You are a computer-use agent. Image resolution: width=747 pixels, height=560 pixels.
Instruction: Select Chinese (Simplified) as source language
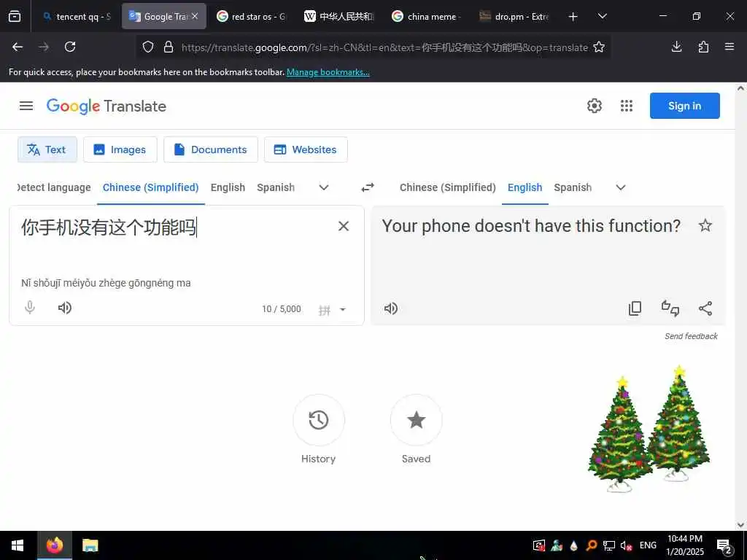[150, 187]
